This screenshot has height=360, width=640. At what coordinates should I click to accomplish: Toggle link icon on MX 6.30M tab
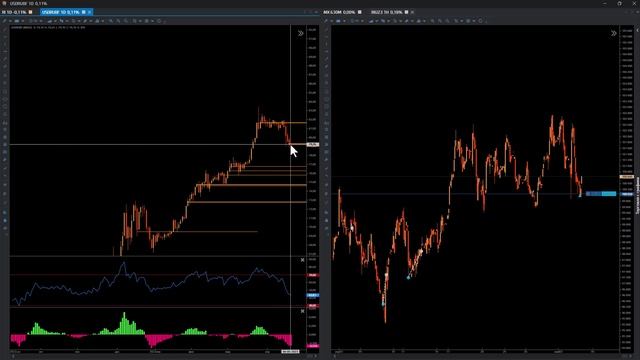[360, 12]
